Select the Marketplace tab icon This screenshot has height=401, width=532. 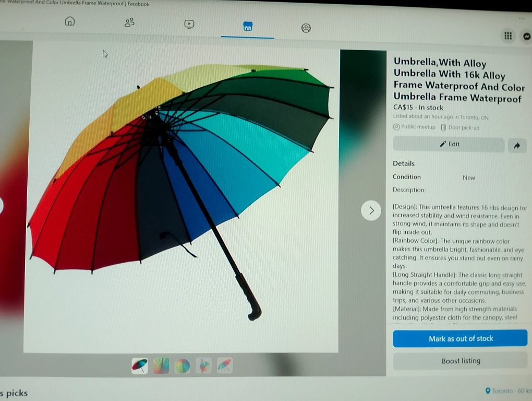[x=248, y=26]
